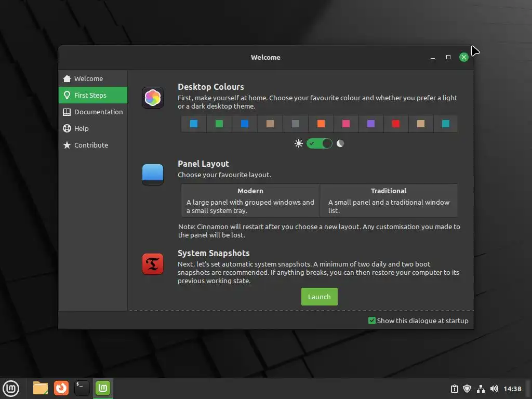Choose the Modern panel layout

pyautogui.click(x=250, y=201)
